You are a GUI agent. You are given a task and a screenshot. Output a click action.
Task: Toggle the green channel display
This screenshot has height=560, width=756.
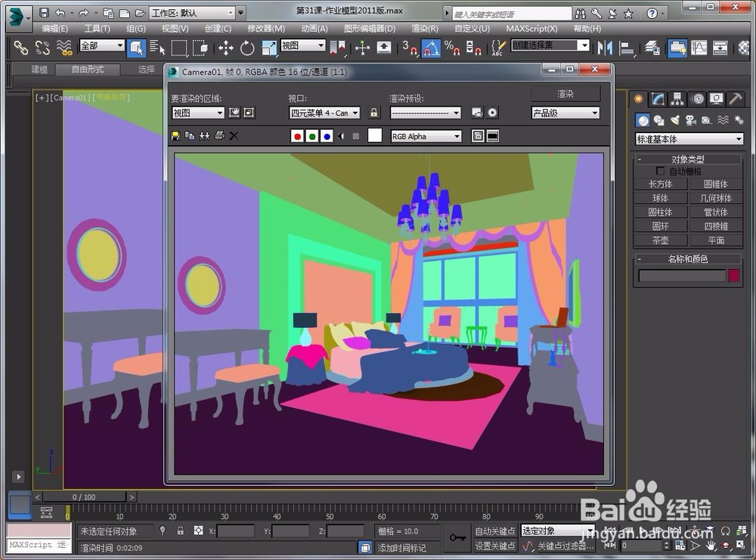click(x=312, y=136)
